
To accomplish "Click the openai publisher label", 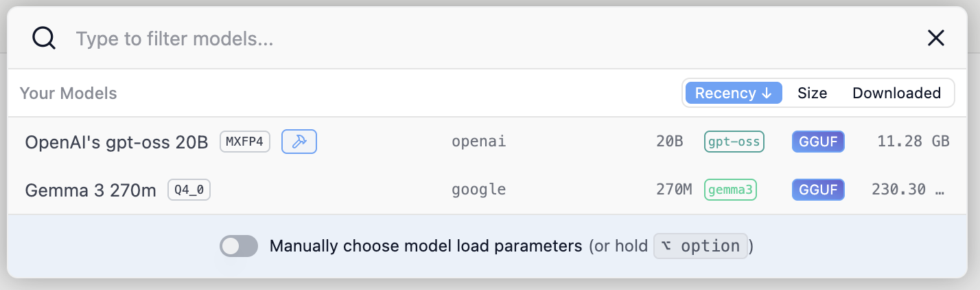I will point(478,142).
